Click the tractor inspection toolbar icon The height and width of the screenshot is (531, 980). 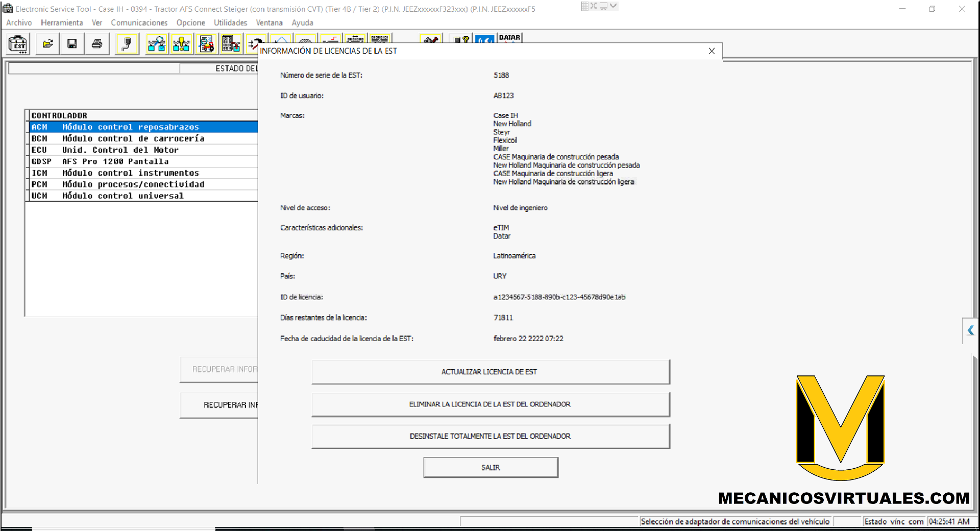(206, 44)
